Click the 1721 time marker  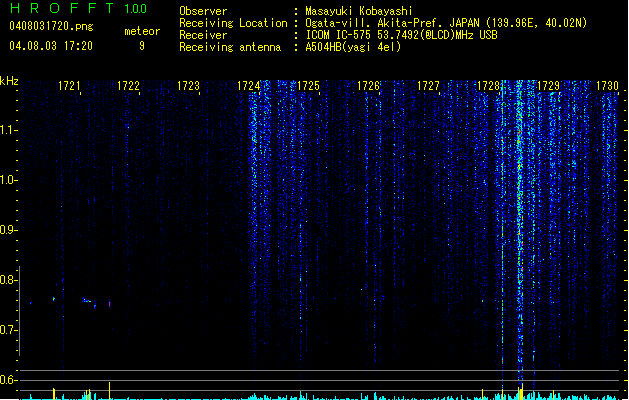(x=69, y=86)
